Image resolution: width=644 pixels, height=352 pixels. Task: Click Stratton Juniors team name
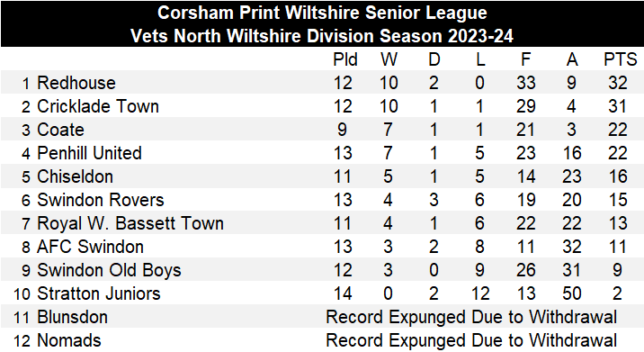(x=99, y=294)
